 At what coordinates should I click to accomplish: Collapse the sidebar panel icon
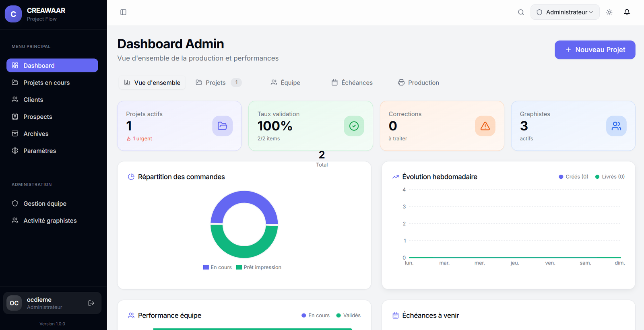(123, 12)
